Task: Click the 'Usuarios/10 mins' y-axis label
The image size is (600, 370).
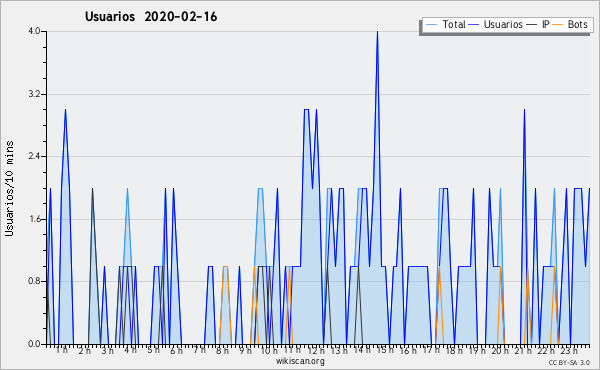Action: (9, 188)
